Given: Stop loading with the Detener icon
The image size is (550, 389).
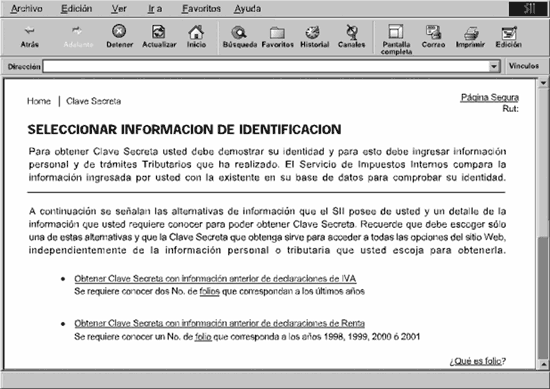Looking at the screenshot, I should (x=119, y=36).
